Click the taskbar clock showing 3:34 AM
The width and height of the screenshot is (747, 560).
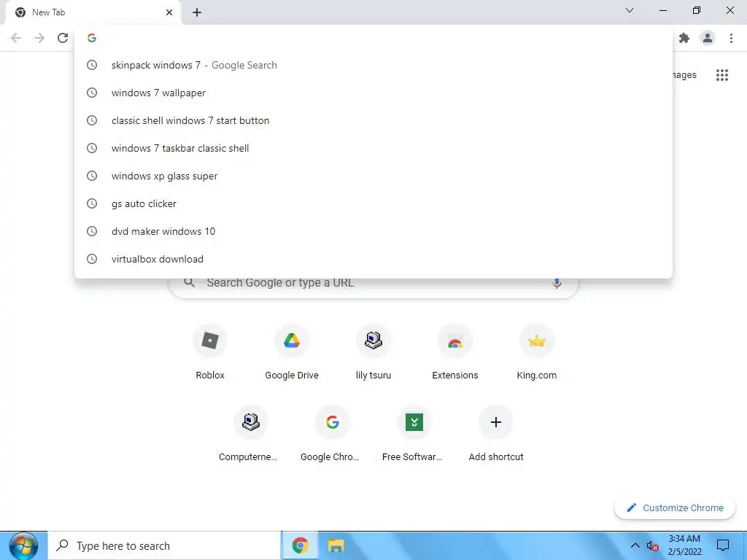coord(684,545)
